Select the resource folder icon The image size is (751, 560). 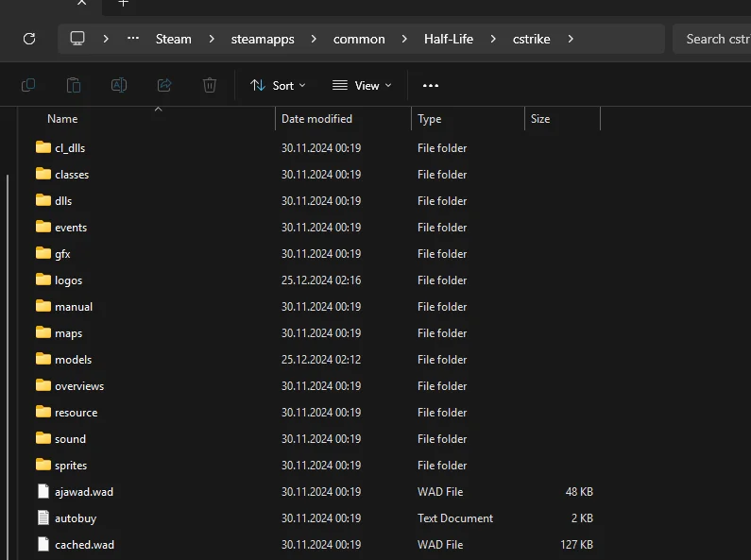pos(43,411)
